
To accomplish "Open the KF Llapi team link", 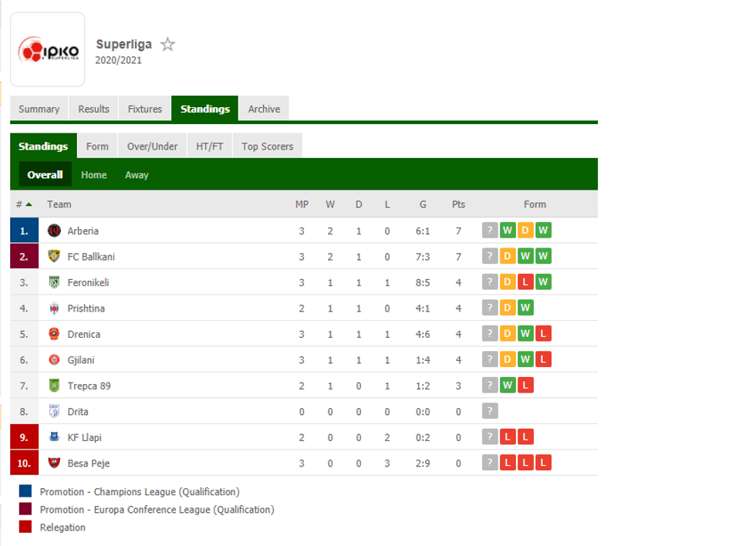I will tap(85, 437).
